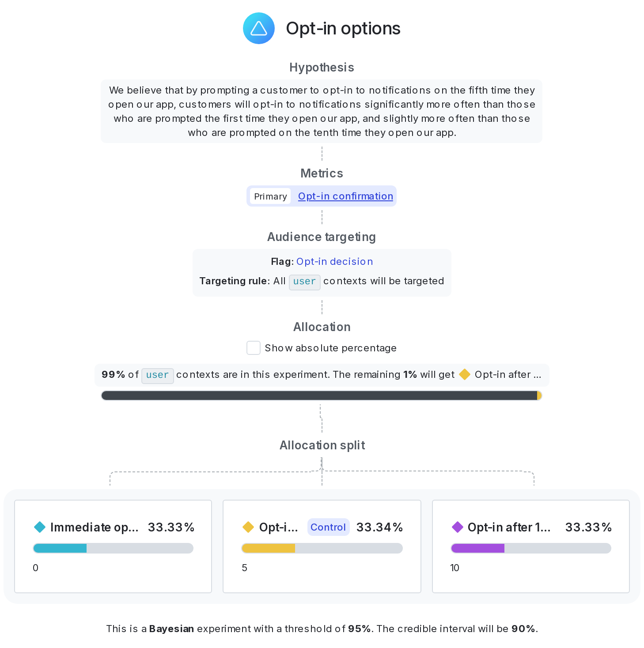This screenshot has height=648, width=644.
Task: Open the Opt-in confirmation metric link
Action: coord(345,196)
